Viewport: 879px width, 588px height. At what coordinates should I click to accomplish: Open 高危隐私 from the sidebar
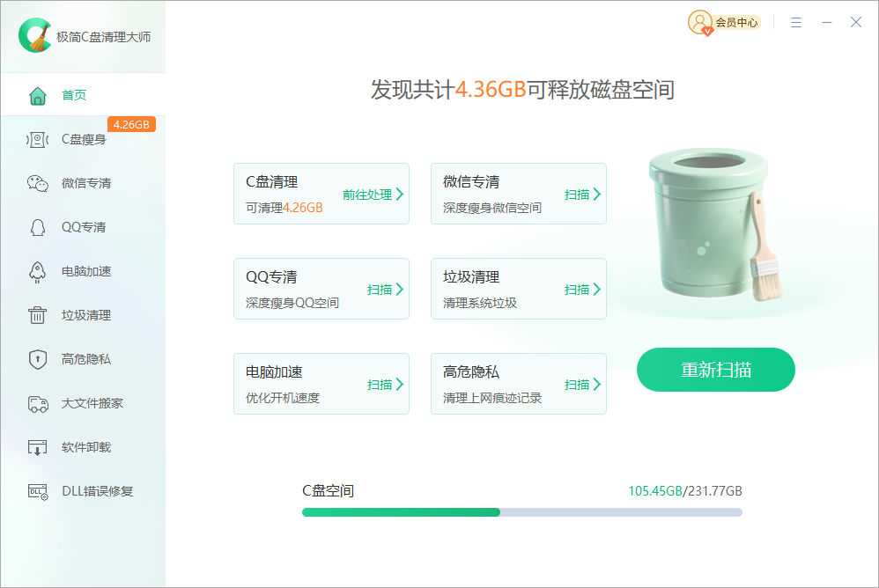coord(83,359)
